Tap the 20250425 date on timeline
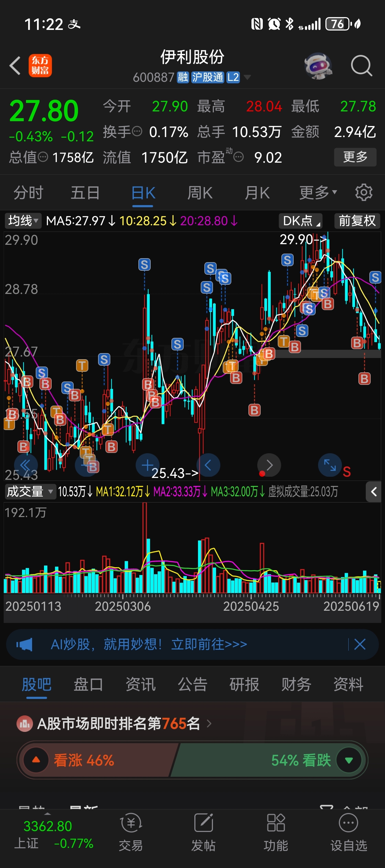This screenshot has width=385, height=868. (251, 606)
